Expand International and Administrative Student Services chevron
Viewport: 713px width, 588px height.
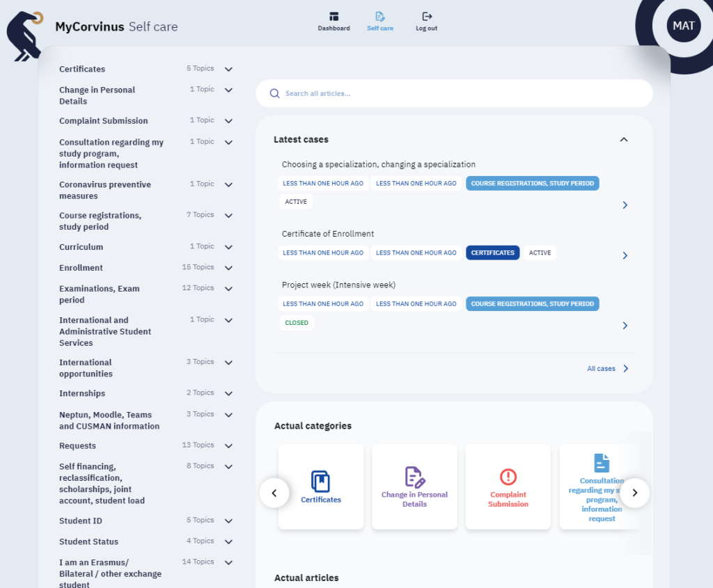[228, 320]
